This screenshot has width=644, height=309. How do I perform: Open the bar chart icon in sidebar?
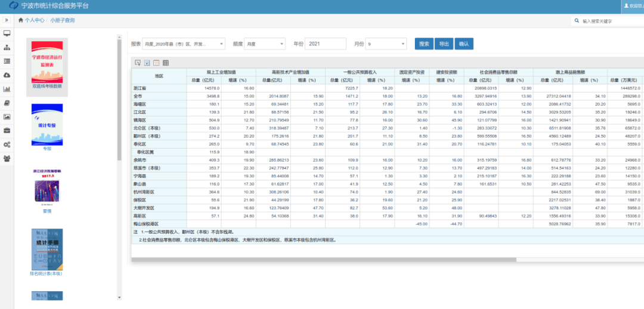[7, 89]
